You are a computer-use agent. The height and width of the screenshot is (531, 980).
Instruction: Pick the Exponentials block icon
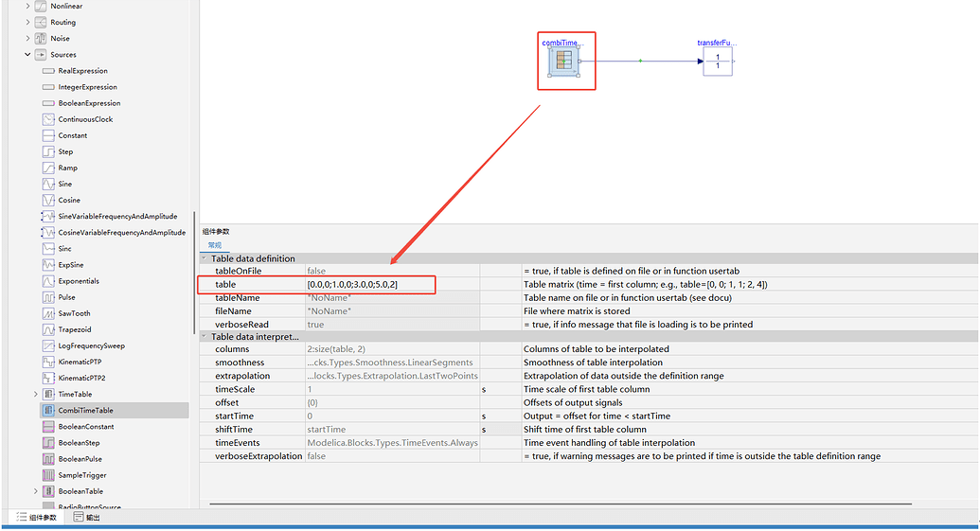(48, 281)
